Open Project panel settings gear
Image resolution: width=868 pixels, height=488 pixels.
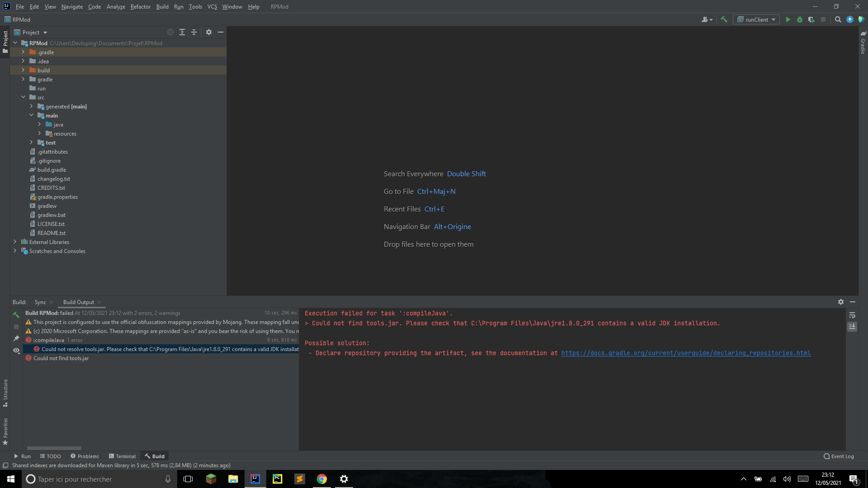(x=209, y=32)
